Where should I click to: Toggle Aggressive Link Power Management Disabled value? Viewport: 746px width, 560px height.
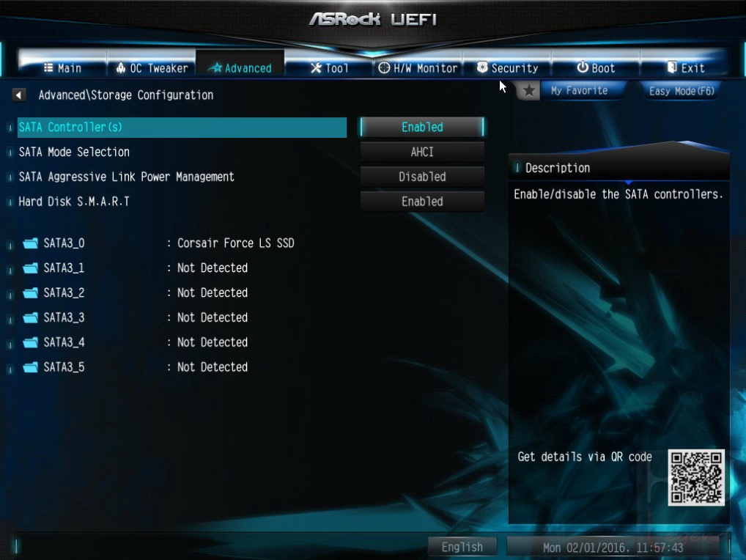click(422, 177)
